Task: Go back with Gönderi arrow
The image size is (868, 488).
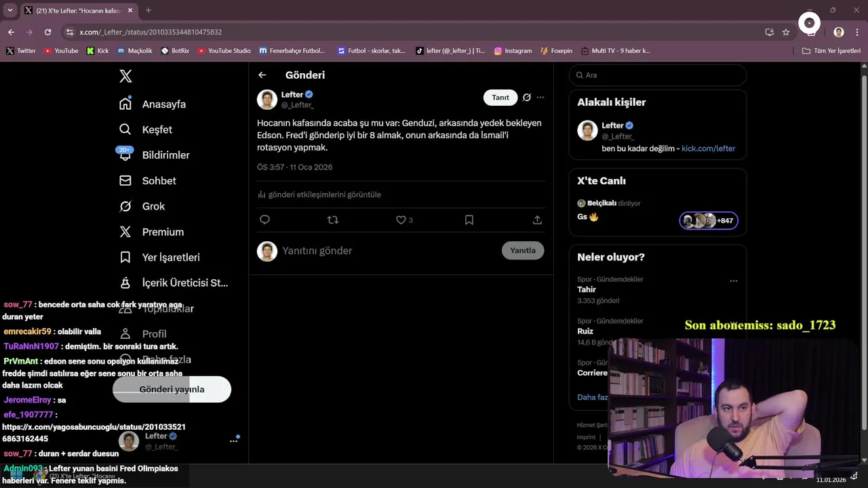Action: (x=262, y=75)
